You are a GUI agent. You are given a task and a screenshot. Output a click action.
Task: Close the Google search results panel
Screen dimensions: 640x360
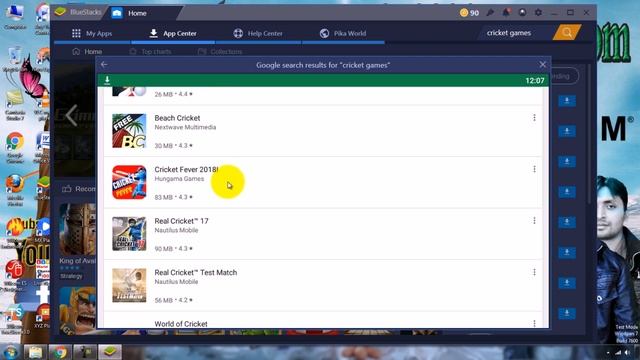(542, 64)
